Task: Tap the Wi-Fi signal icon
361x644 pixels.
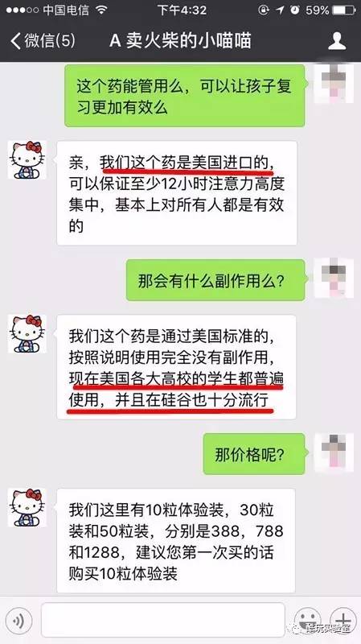Action: coord(101,10)
